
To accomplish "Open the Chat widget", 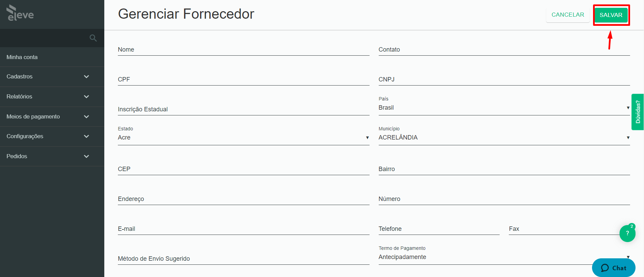I will [613, 268].
